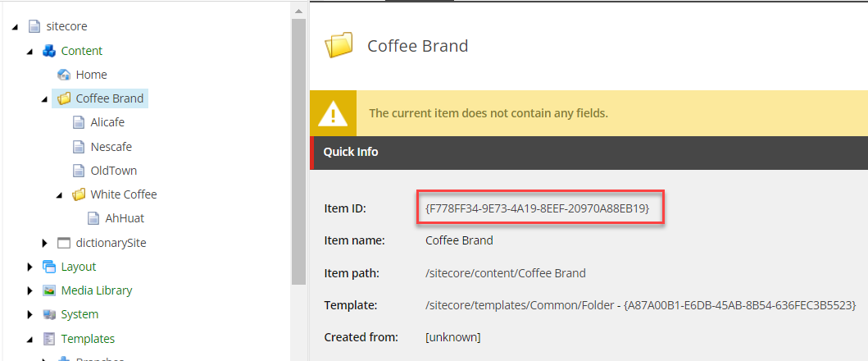Image resolution: width=868 pixels, height=361 pixels.
Task: Select the Content tree item
Action: [82, 51]
